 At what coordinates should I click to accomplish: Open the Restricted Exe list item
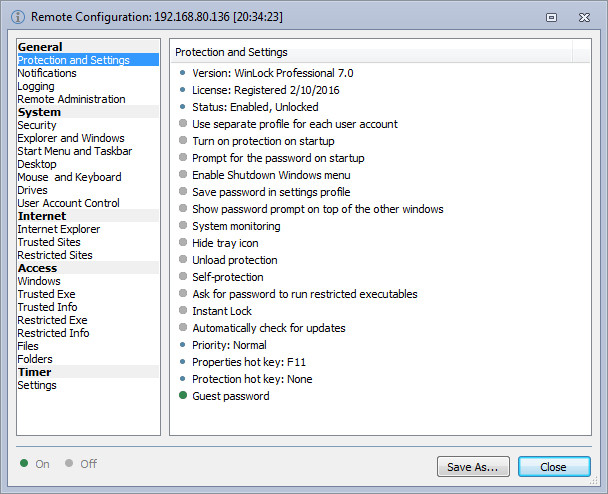click(x=52, y=320)
